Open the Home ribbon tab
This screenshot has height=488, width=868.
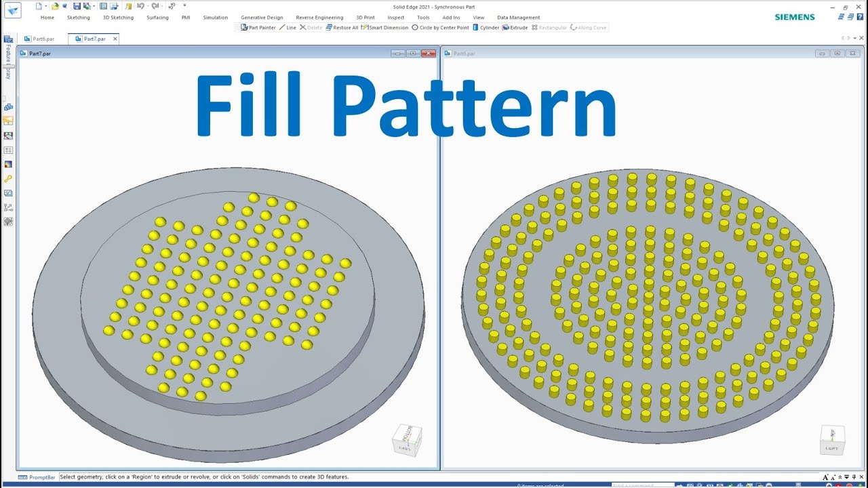[x=47, y=18]
